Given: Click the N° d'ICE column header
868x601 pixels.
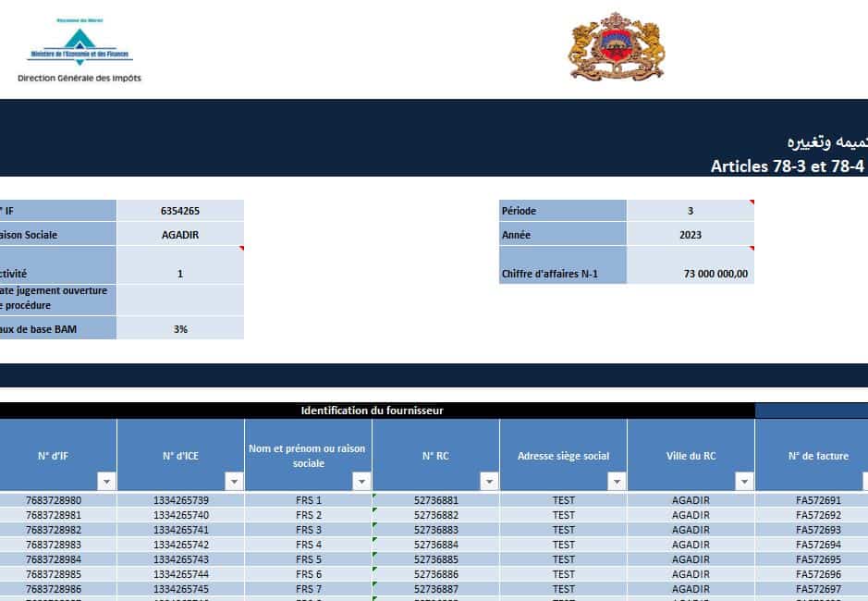Looking at the screenshot, I should point(180,455).
